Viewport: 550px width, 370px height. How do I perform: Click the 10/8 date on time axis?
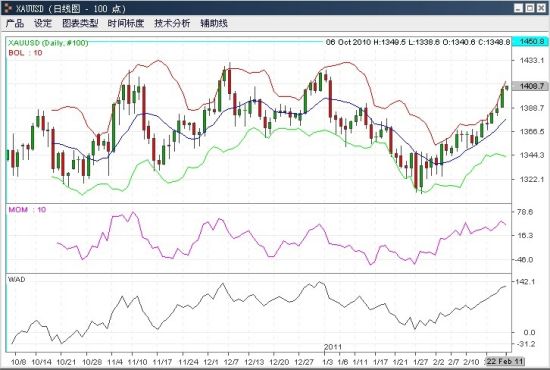(18, 362)
